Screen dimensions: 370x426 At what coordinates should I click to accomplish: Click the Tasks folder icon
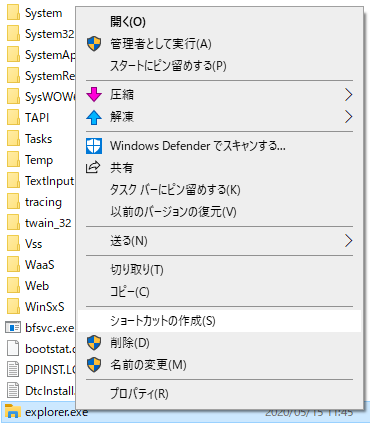point(13,138)
